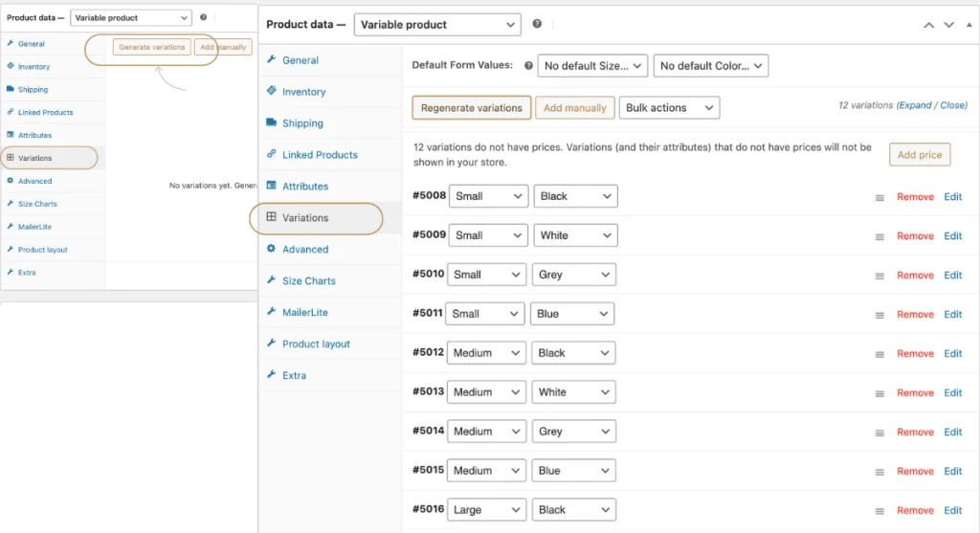
Task: Open Linked Products tab in the large panel
Action: (x=320, y=154)
